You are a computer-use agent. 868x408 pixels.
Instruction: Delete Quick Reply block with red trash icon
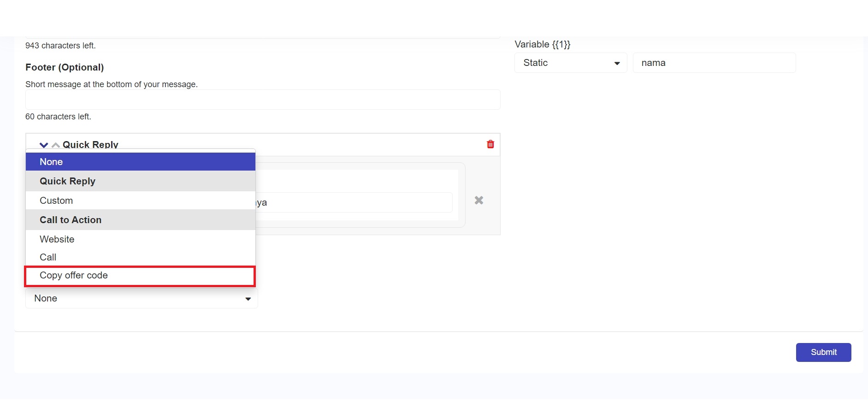point(490,144)
